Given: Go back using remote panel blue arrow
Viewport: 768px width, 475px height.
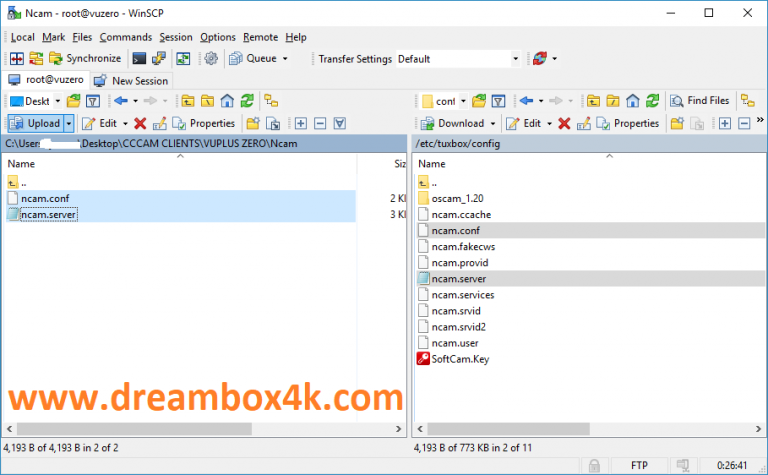Looking at the screenshot, I should point(526,101).
